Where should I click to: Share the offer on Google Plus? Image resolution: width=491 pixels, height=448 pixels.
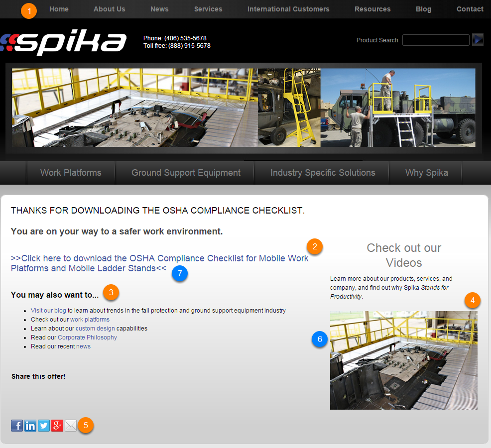57,426
